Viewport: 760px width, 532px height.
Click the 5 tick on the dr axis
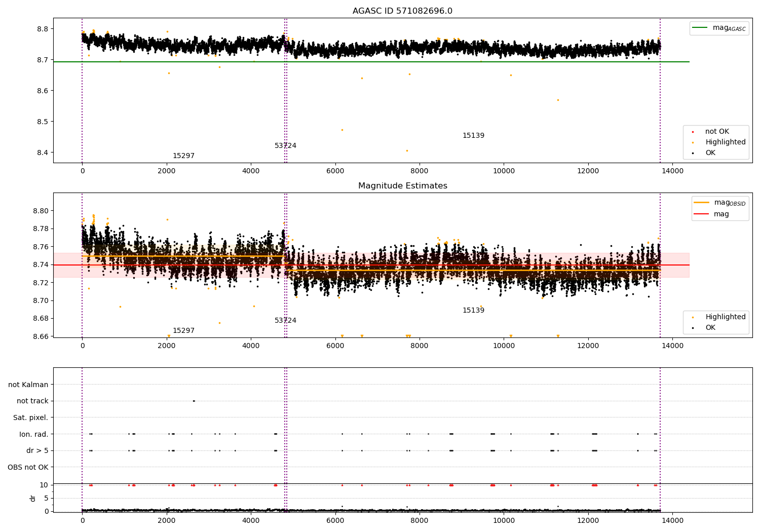(x=46, y=498)
